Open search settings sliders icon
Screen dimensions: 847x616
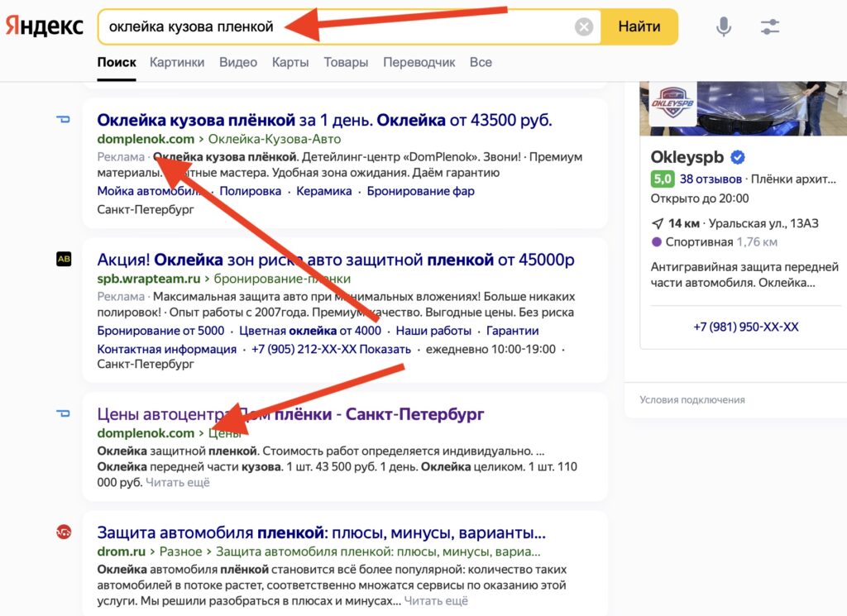pyautogui.click(x=770, y=26)
